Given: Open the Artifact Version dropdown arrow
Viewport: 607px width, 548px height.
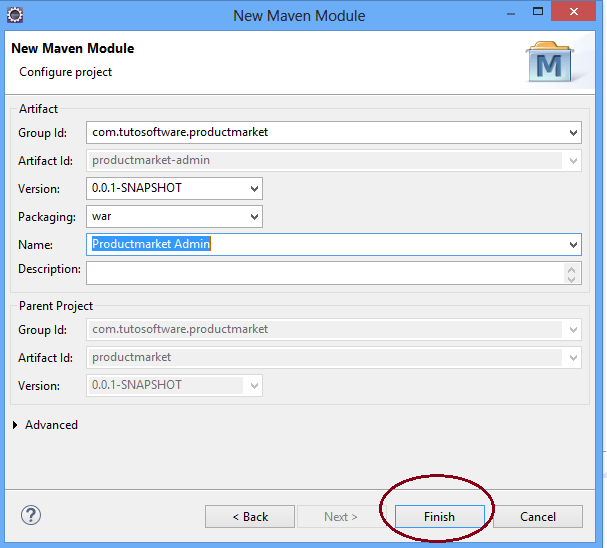Looking at the screenshot, I should click(254, 188).
